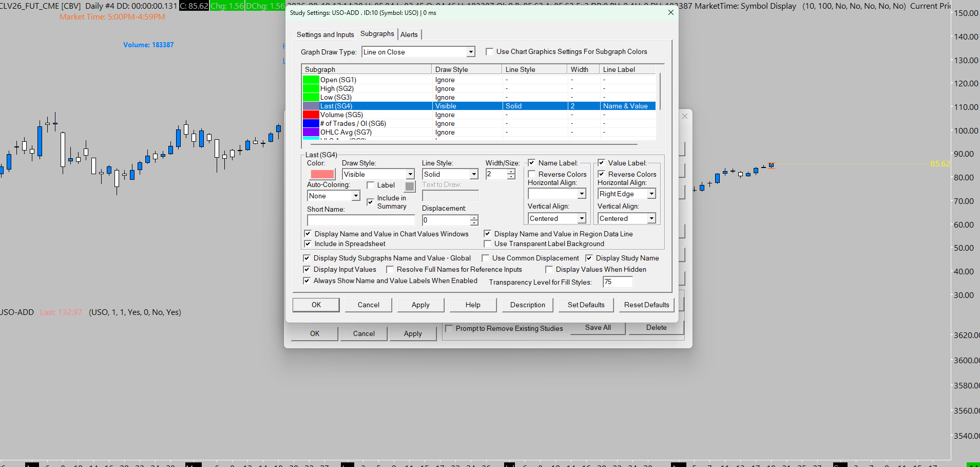This screenshot has height=467, width=980.
Task: Select the Last (SG4) subgraph row
Action: pos(479,106)
